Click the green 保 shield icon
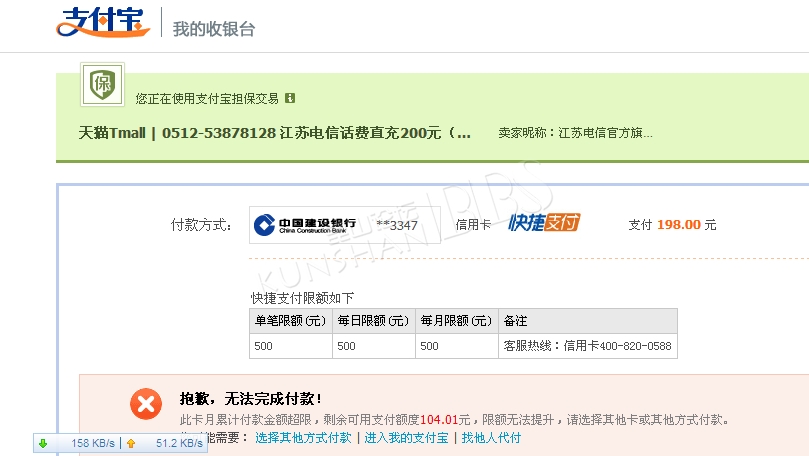809x456 pixels. tap(102, 85)
